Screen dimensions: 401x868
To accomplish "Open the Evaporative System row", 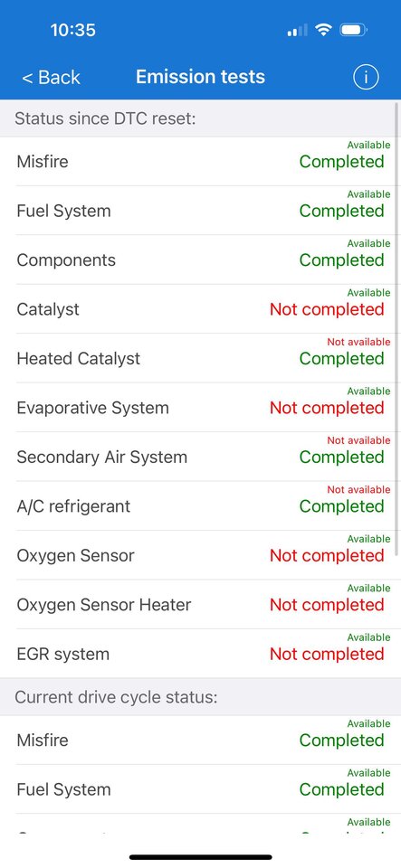I will [x=201, y=408].
